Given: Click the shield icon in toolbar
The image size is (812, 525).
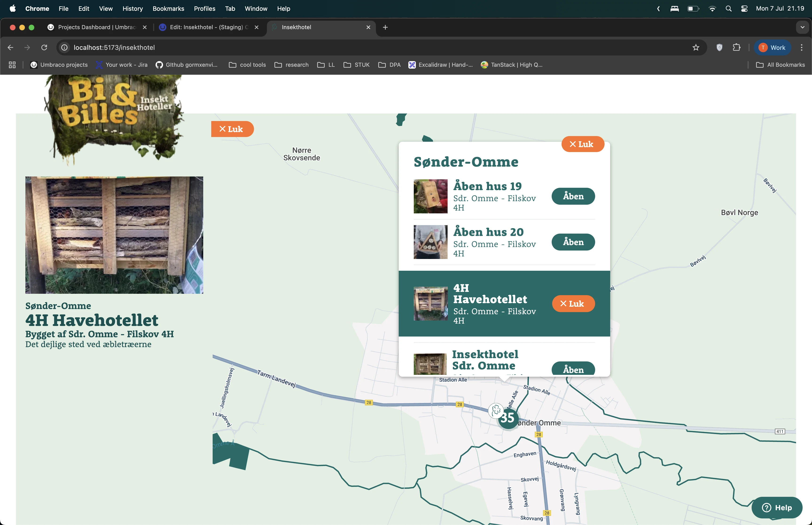Looking at the screenshot, I should pyautogui.click(x=719, y=47).
